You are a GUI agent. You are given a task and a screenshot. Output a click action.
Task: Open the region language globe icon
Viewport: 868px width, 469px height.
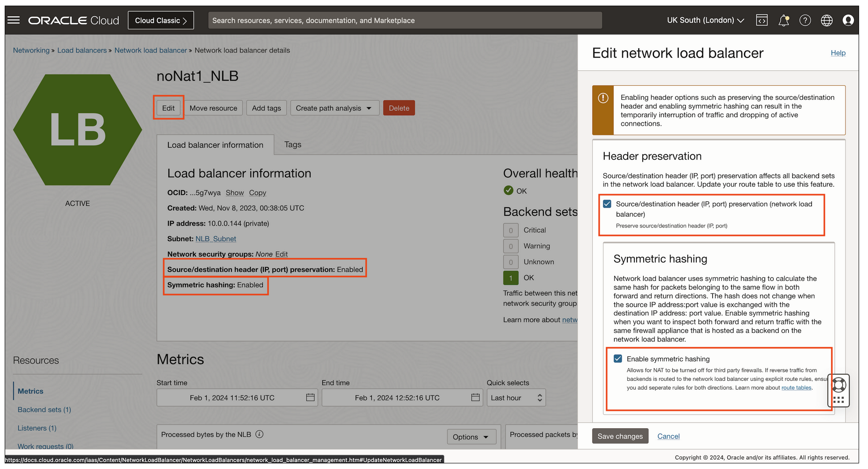[827, 20]
